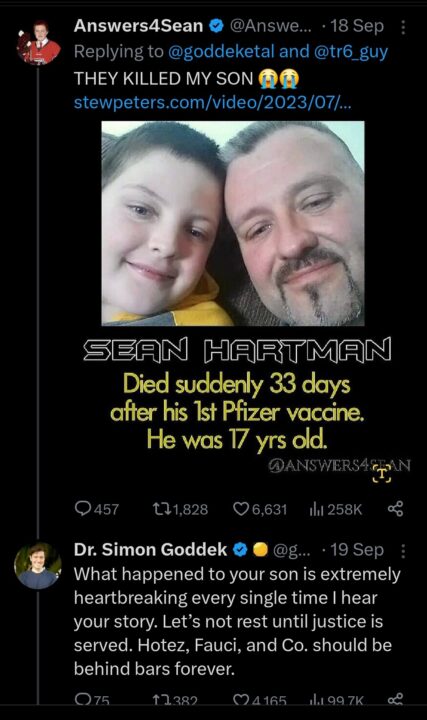Share the Answers4Sean tweet
The width and height of the screenshot is (427, 720).
point(395,509)
